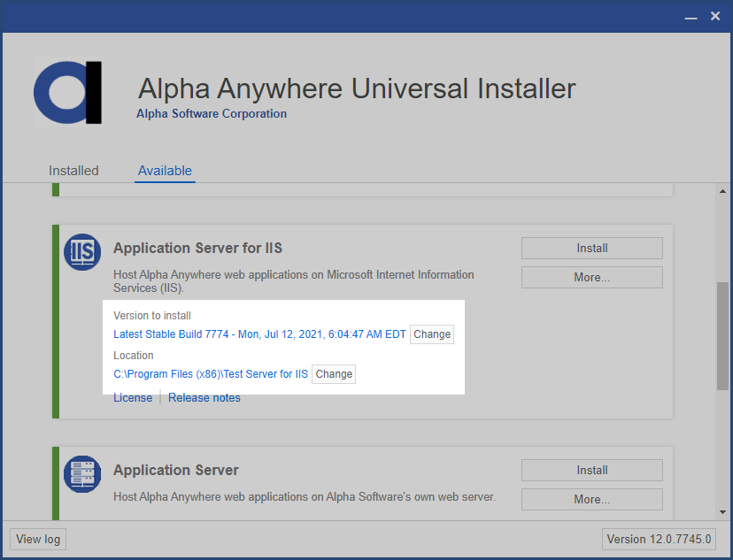Click the IIS application server icon
The image size is (733, 560).
[x=82, y=252]
